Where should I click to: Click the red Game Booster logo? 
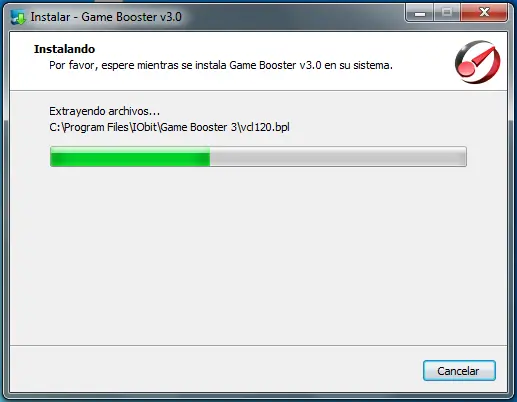477,62
